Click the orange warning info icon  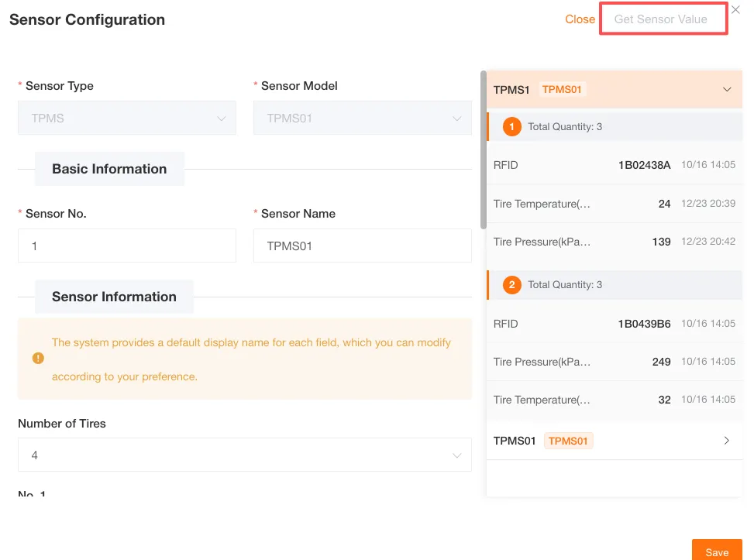click(38, 359)
